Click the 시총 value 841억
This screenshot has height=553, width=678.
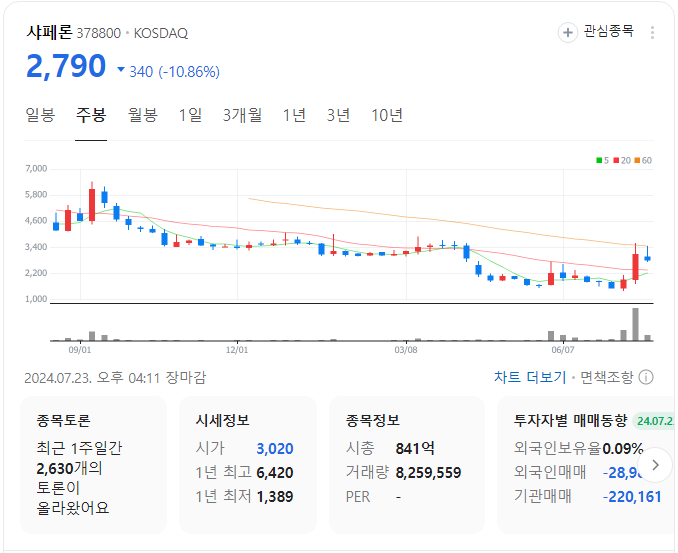415,448
